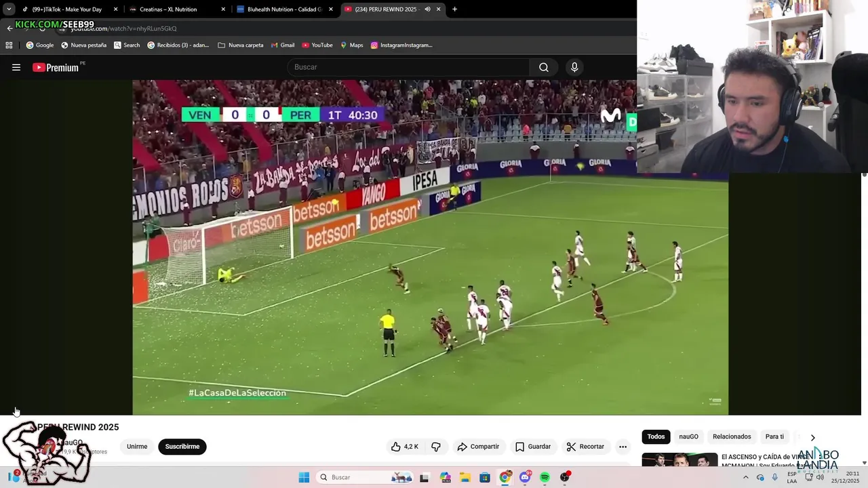Focus the Buscar search field on YouTube

pyautogui.click(x=409, y=67)
